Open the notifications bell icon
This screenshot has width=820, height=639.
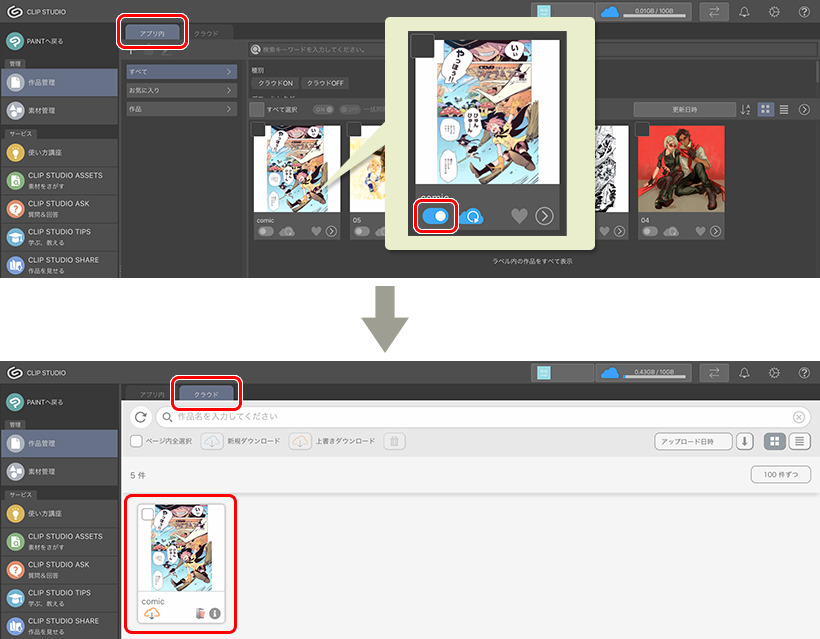(744, 12)
